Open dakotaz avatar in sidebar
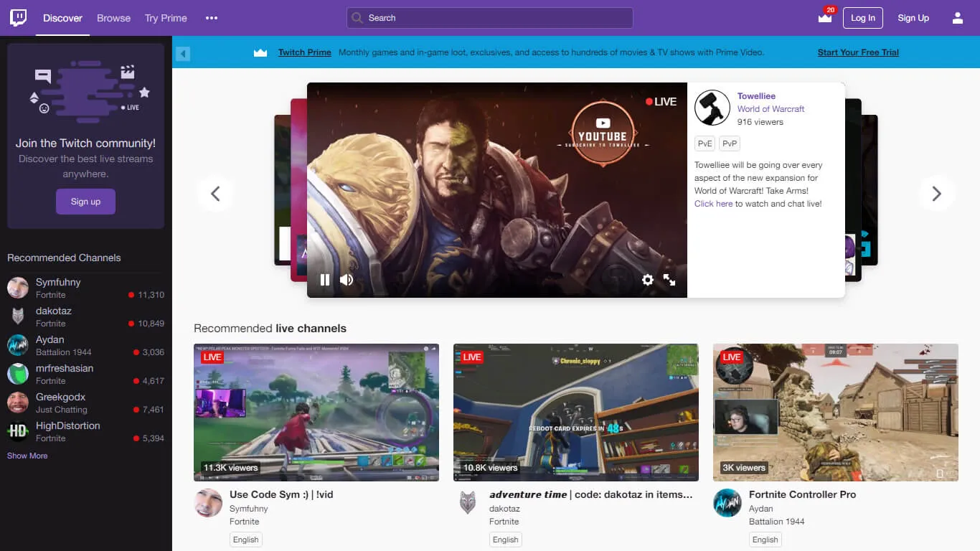This screenshot has height=551, width=980. click(x=18, y=316)
